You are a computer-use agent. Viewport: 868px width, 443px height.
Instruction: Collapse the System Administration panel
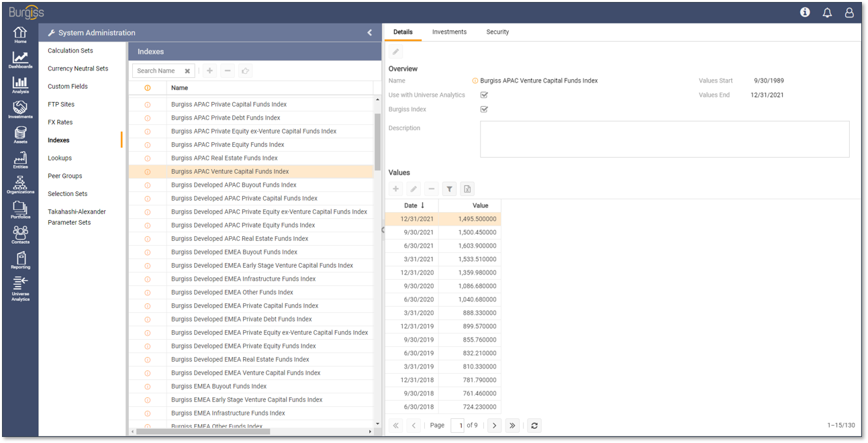[x=369, y=32]
